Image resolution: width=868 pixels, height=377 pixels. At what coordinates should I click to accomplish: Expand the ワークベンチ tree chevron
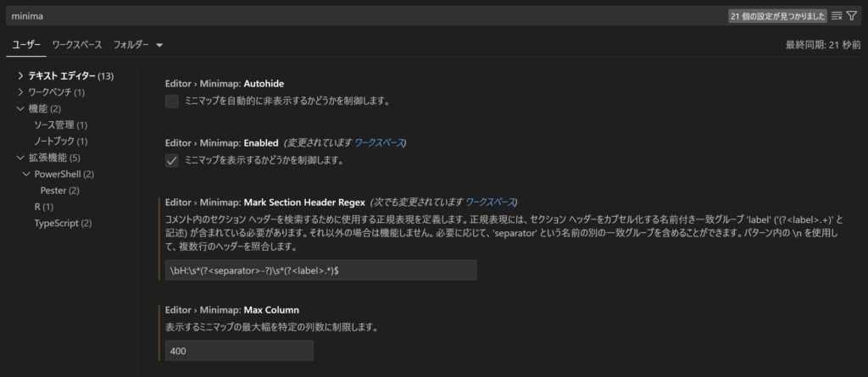coord(21,91)
